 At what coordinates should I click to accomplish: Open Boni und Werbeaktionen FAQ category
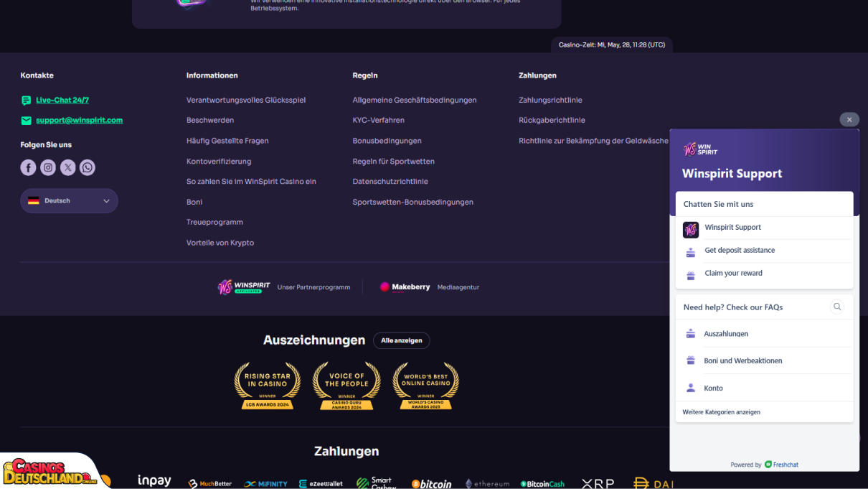click(764, 361)
